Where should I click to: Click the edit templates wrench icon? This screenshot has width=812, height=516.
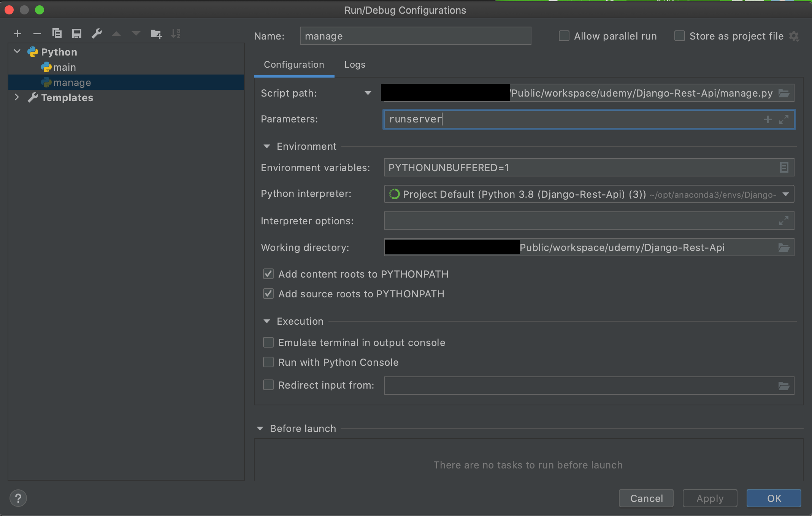click(x=97, y=34)
